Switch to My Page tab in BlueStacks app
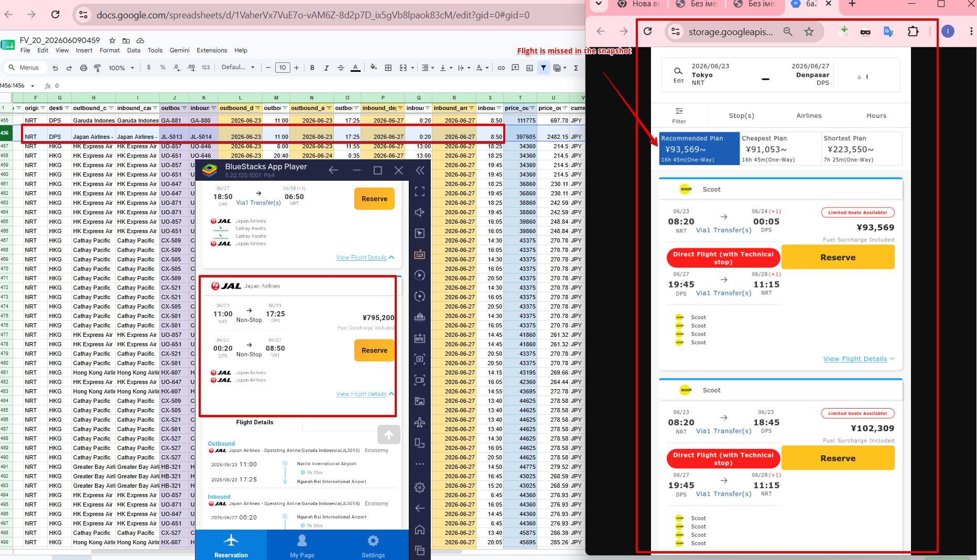 click(x=302, y=545)
